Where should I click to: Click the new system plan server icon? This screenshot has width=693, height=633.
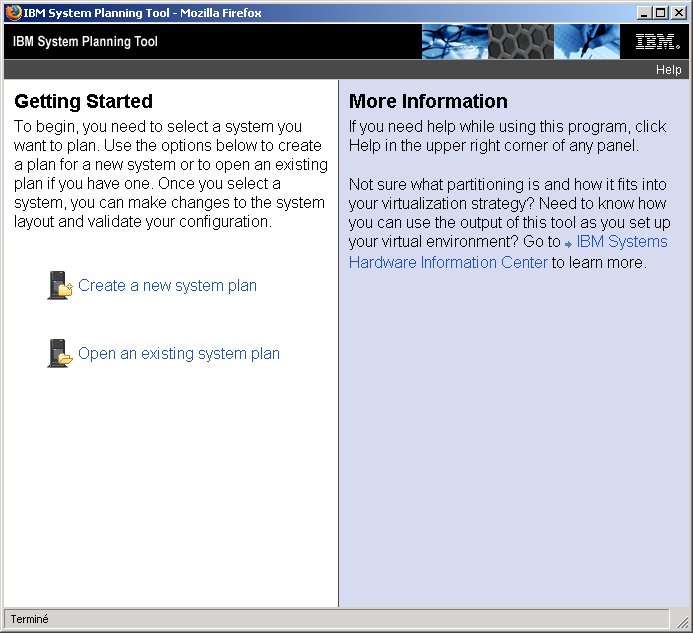60,286
